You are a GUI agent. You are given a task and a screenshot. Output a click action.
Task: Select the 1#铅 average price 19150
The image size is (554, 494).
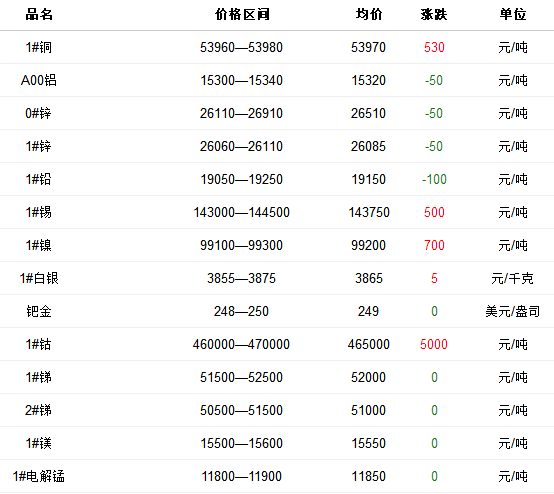[x=369, y=179]
